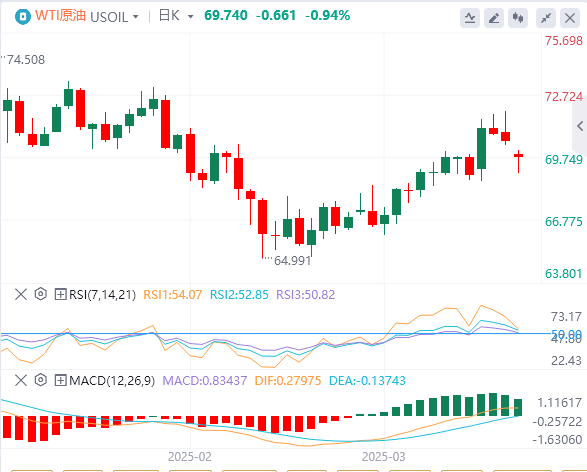
Task: Click the 64.991 low price annotation
Action: click(292, 261)
